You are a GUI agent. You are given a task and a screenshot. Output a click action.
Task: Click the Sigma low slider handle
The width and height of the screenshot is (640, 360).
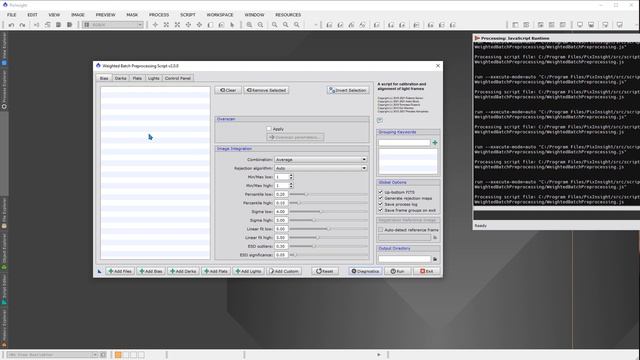[x=322, y=211]
